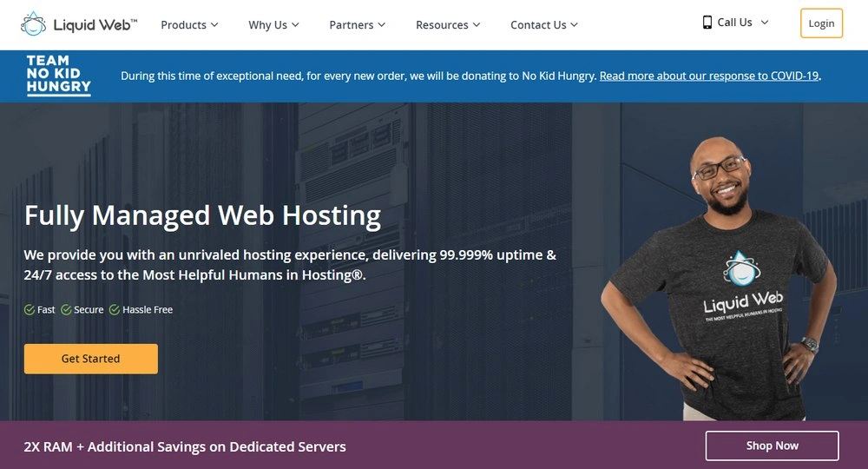Click the checkmark icon next to Fast
The image size is (868, 469).
coord(30,310)
